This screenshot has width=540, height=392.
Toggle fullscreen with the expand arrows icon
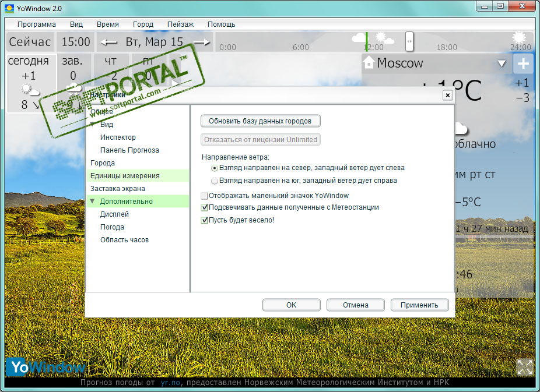click(x=524, y=366)
